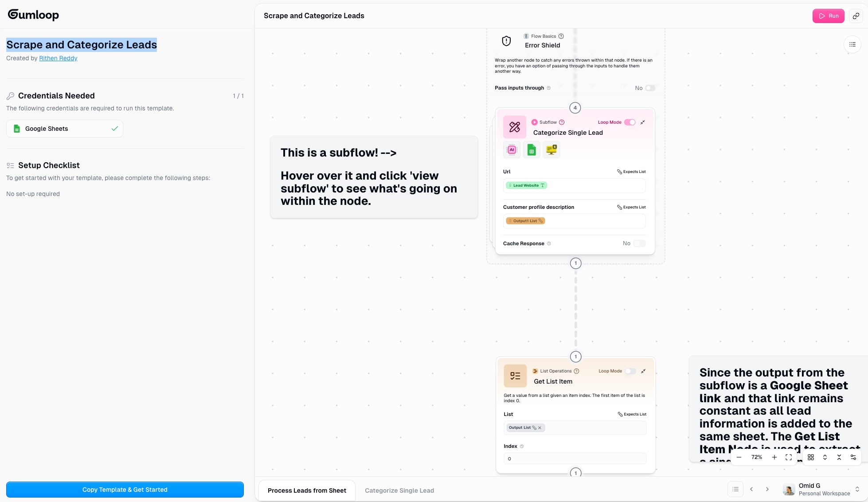Click the grid auto-layout icon

811,457
